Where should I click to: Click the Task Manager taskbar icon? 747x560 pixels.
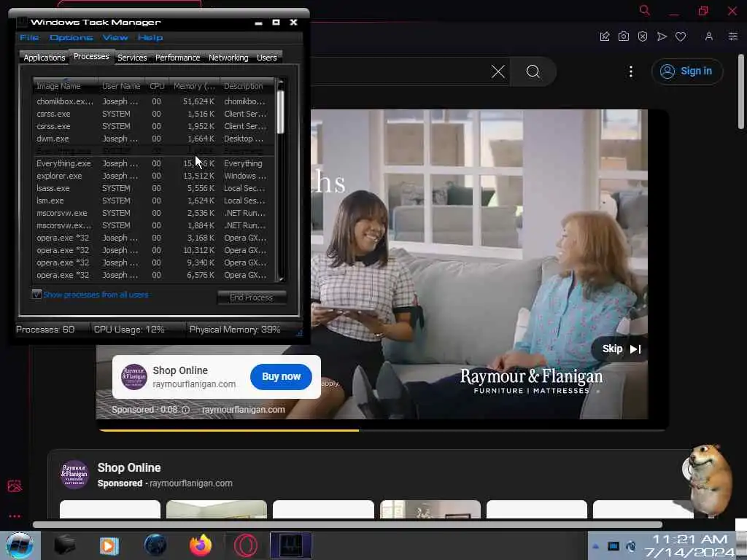click(290, 545)
